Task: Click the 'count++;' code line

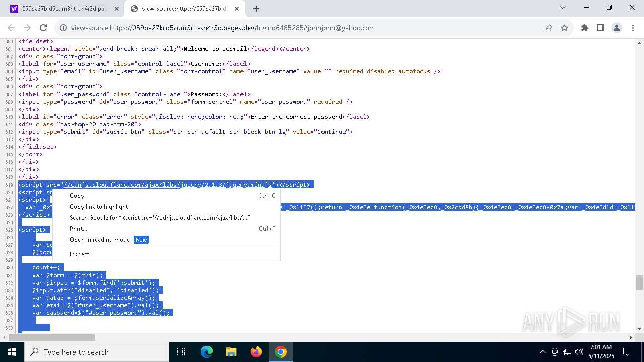Action: (x=46, y=267)
